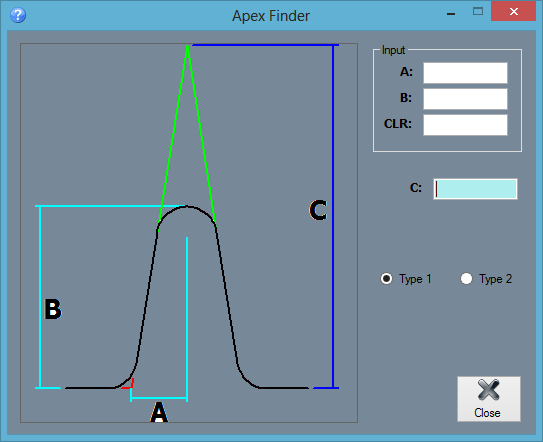Click the red angle marker in diagram
The image size is (543, 442).
(128, 384)
